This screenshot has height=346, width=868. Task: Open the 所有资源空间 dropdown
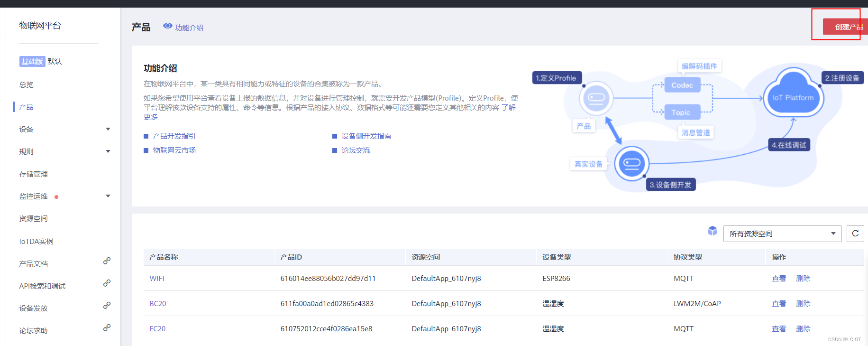782,234
